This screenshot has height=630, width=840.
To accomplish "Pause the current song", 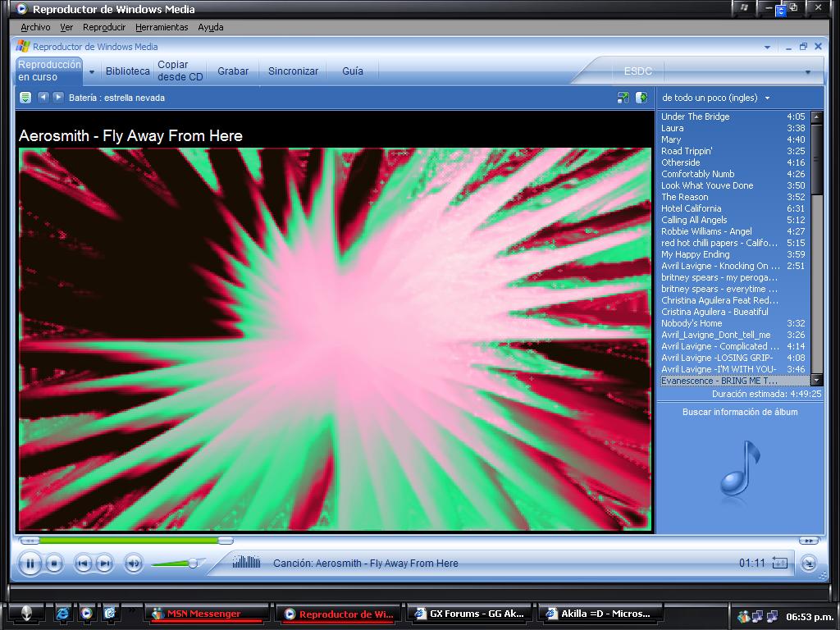I will coord(30,564).
